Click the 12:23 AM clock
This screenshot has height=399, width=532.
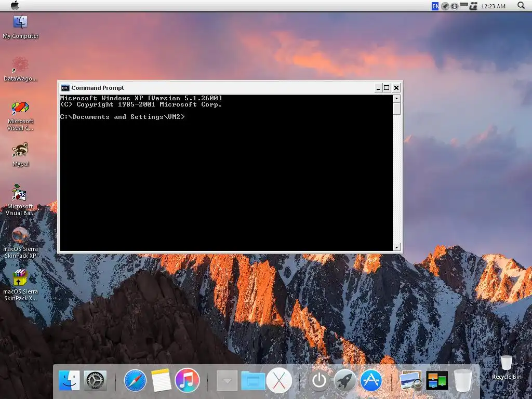point(493,6)
